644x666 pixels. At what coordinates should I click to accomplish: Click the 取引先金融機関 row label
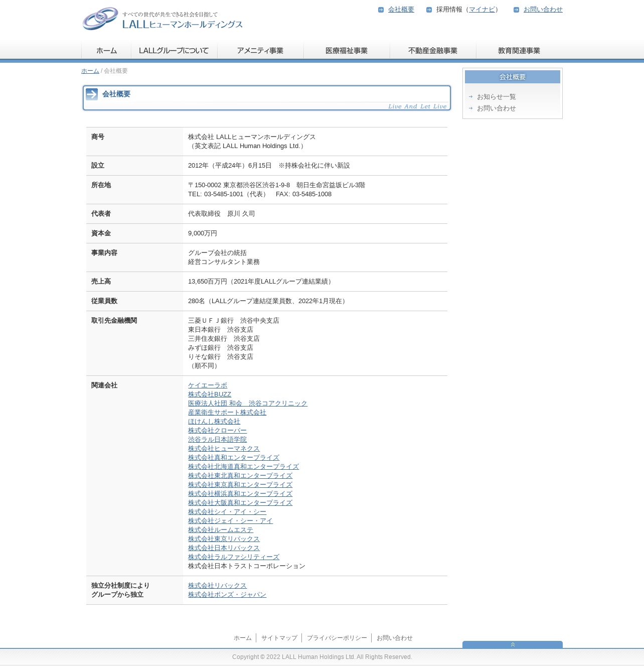click(x=114, y=321)
